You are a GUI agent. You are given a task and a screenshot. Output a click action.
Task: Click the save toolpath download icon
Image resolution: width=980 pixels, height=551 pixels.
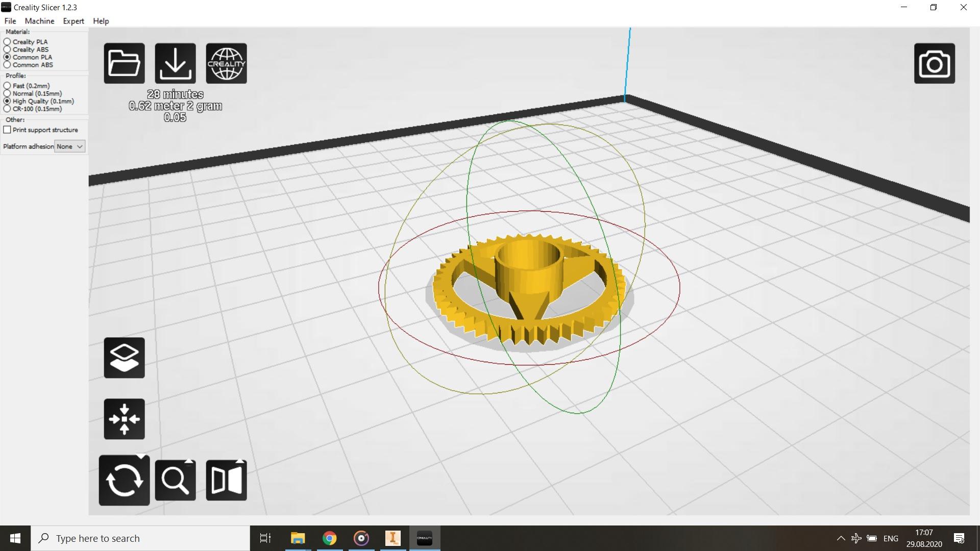pyautogui.click(x=175, y=63)
